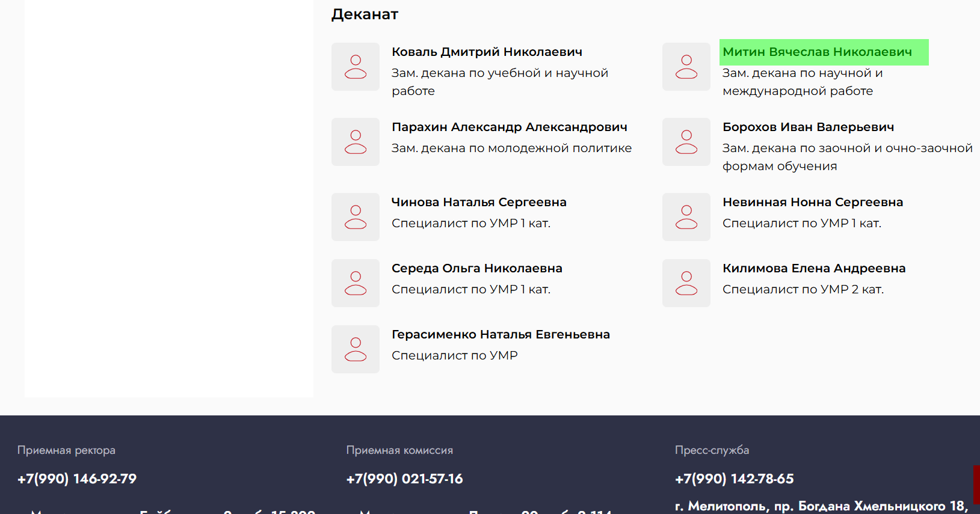The height and width of the screenshot is (514, 980).
Task: Call admissions number +7(990) 021-57-16
Action: coord(404,479)
